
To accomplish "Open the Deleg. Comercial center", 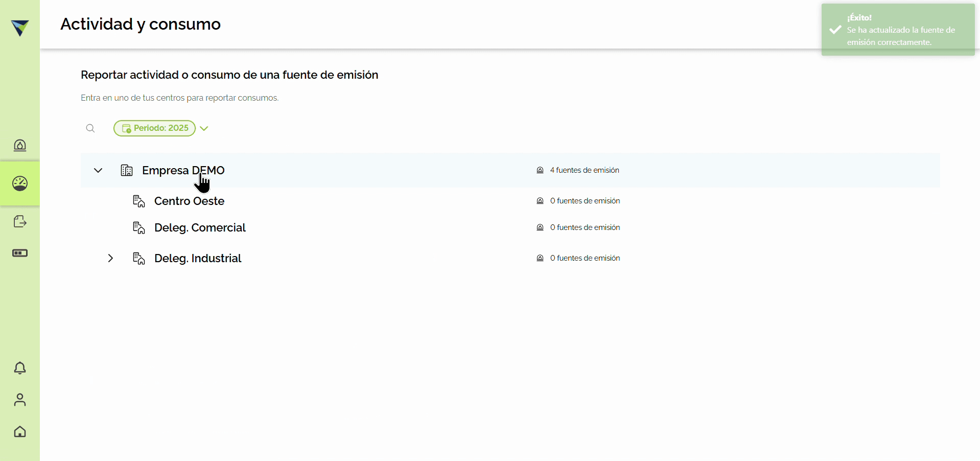I will pos(200,227).
